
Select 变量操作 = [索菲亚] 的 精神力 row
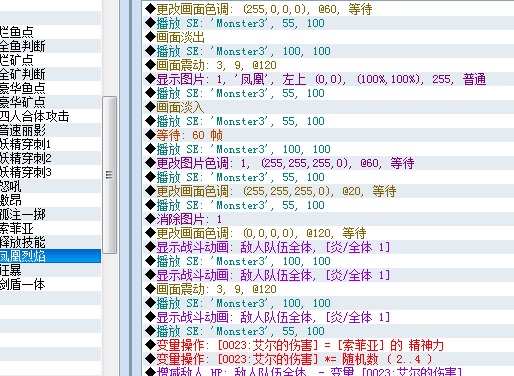[328, 345]
